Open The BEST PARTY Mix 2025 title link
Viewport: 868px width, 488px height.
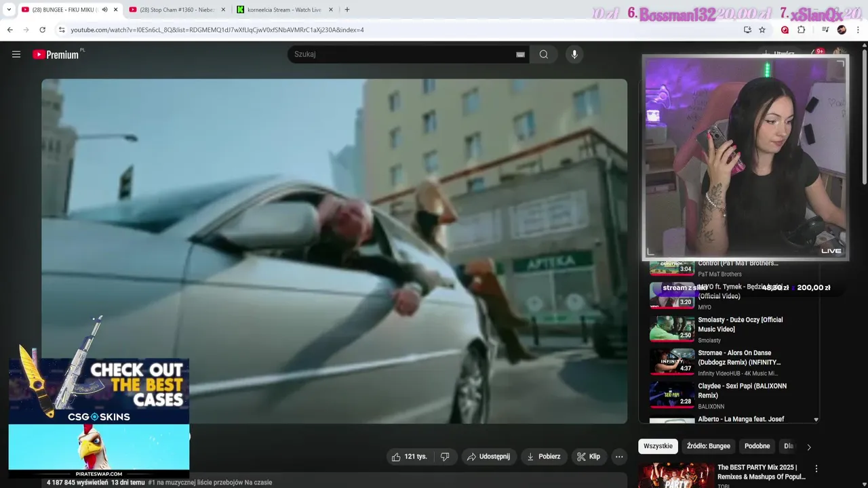coord(762,472)
